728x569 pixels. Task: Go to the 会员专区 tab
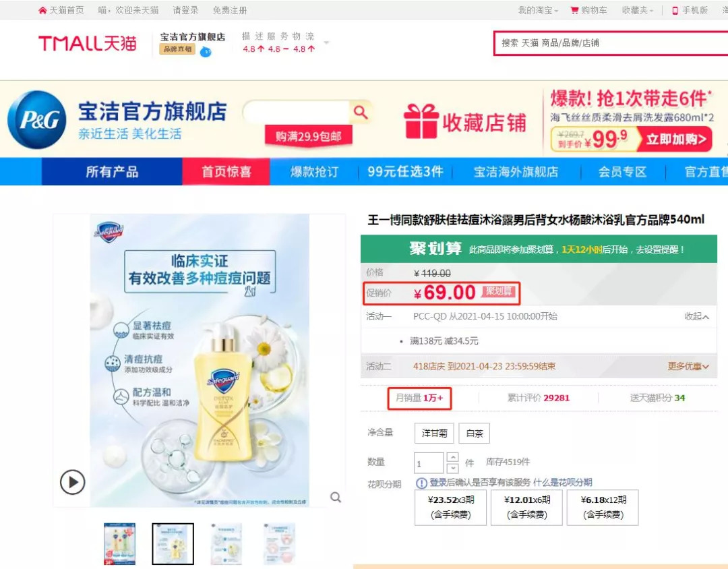[x=622, y=171]
